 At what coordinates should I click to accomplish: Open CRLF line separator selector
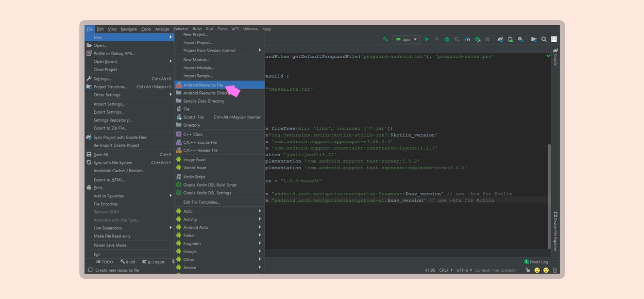click(446, 270)
